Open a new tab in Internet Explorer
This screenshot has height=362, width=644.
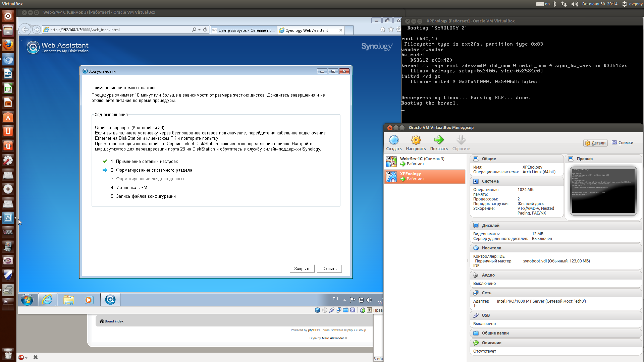[x=349, y=30]
